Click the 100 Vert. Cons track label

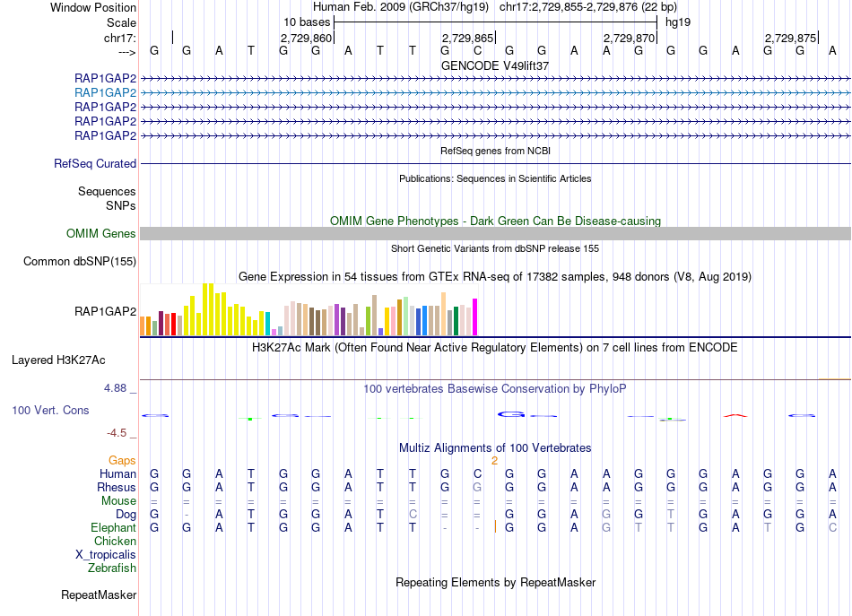pos(50,410)
